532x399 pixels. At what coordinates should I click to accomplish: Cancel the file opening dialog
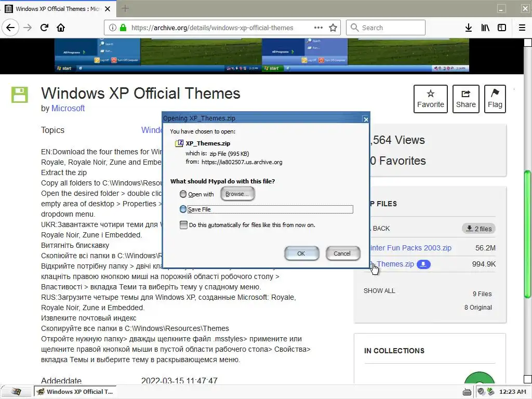tap(342, 254)
